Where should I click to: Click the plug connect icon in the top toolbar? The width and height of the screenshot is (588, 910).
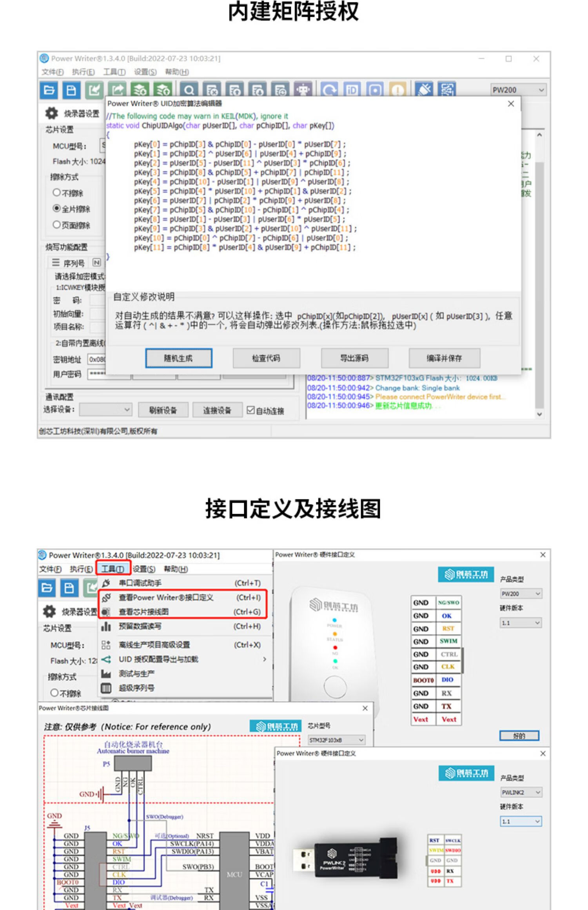coord(424,90)
